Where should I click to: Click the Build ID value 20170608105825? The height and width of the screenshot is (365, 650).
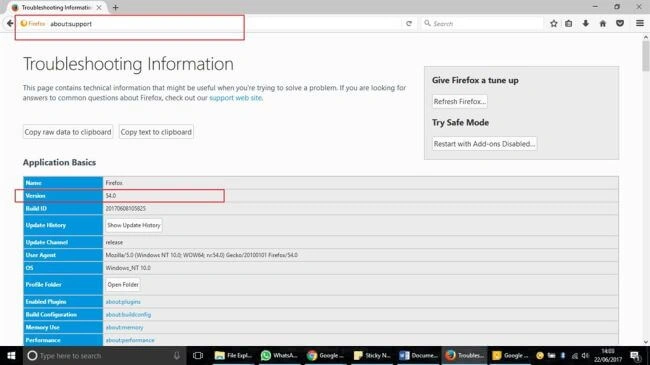(126, 208)
